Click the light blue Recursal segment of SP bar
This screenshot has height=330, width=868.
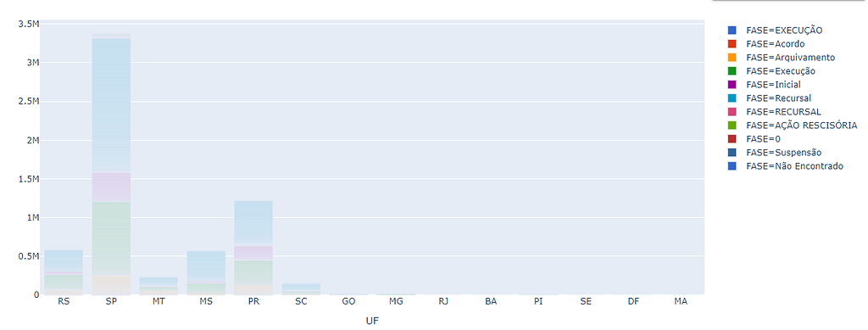click(x=111, y=105)
